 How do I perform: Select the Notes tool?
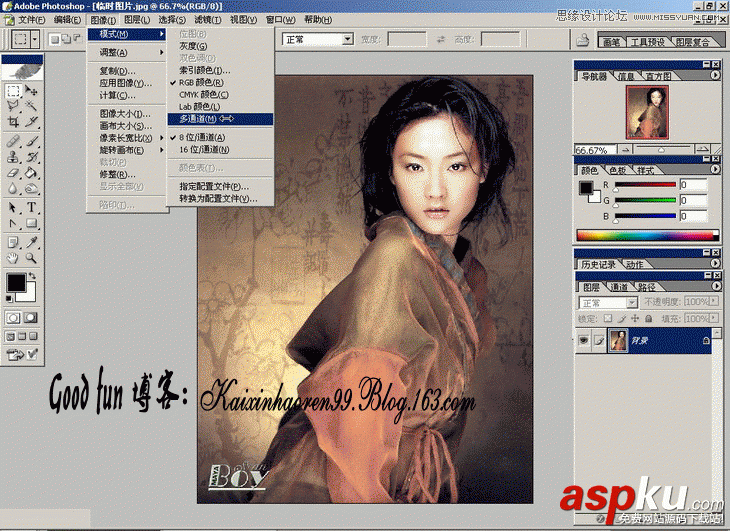pos(13,242)
